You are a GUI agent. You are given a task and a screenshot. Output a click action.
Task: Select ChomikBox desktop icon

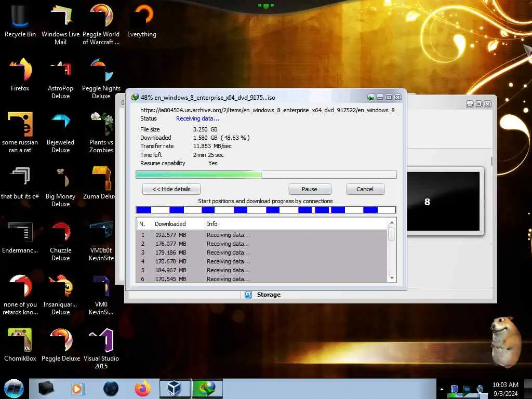point(20,344)
